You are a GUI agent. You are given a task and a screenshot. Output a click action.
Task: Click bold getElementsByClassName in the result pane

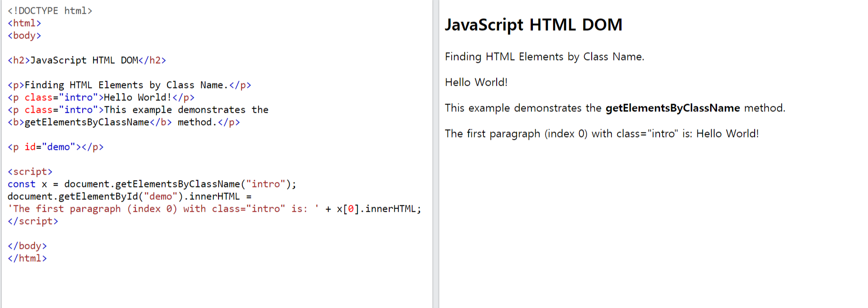tap(672, 108)
